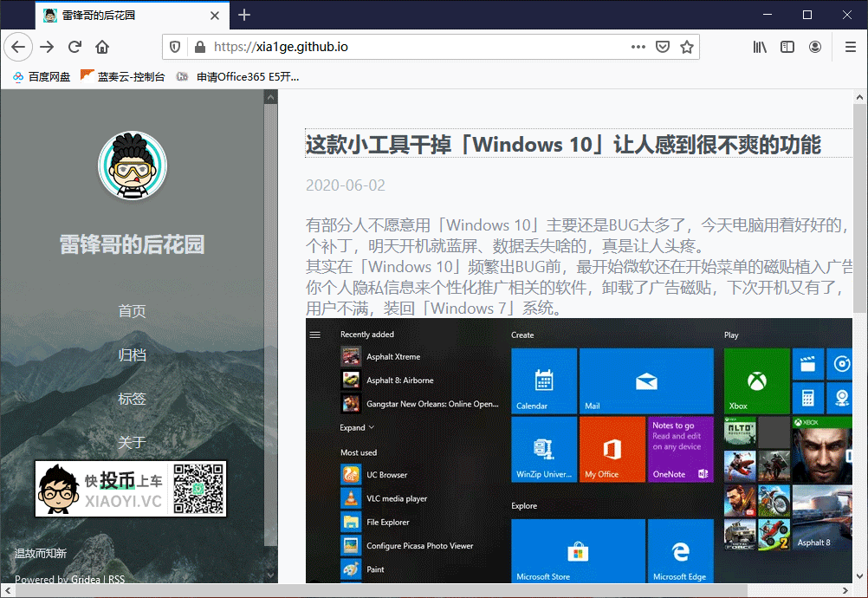Image resolution: width=868 pixels, height=598 pixels.
Task: Go back using the browser back arrow
Action: tap(18, 47)
